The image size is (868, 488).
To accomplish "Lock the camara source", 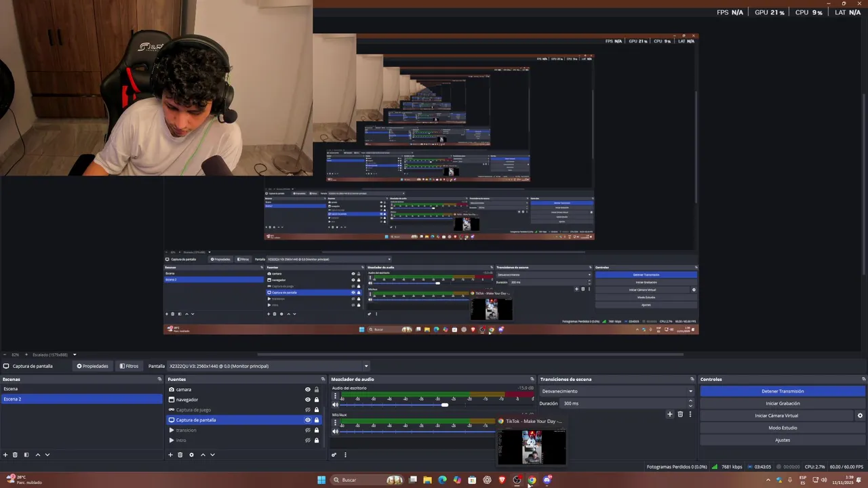I will click(x=317, y=390).
